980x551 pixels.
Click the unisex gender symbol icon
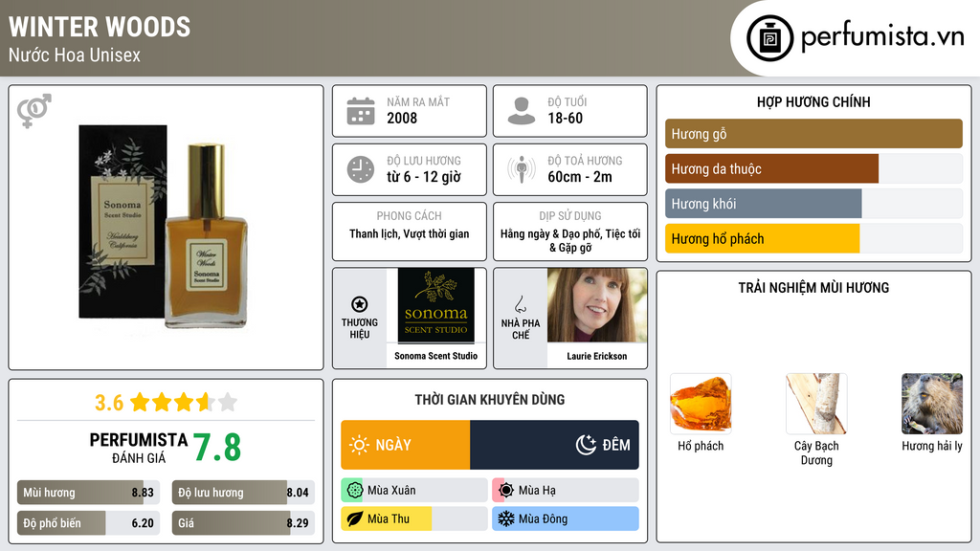(x=34, y=111)
